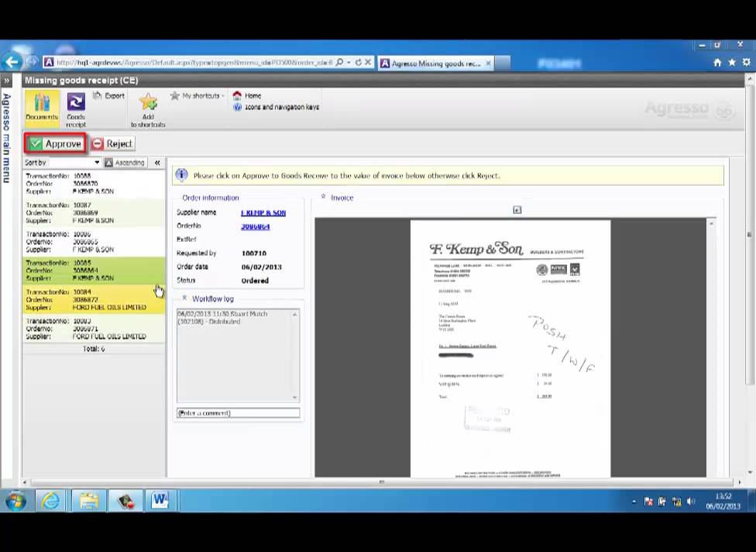Click the workflow log scroll down arrow
This screenshot has height=552, width=756.
pos(295,398)
